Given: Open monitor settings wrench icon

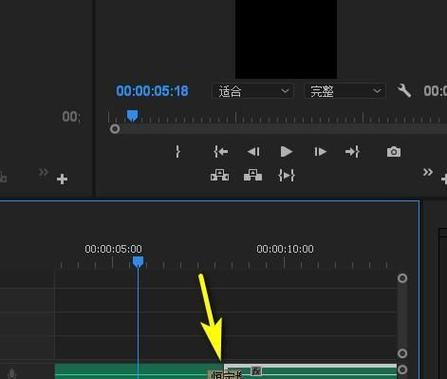Looking at the screenshot, I should click(404, 91).
